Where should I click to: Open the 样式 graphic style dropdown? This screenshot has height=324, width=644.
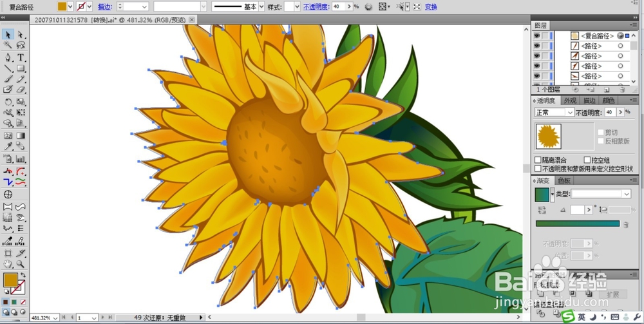click(x=298, y=6)
